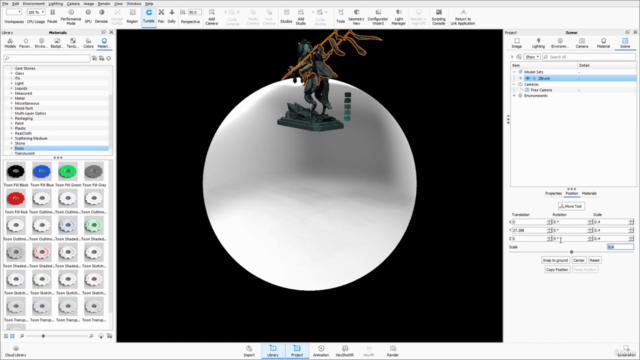Toggle visibility eye of ZBrush model
This screenshot has width=640, height=360.
click(x=528, y=78)
